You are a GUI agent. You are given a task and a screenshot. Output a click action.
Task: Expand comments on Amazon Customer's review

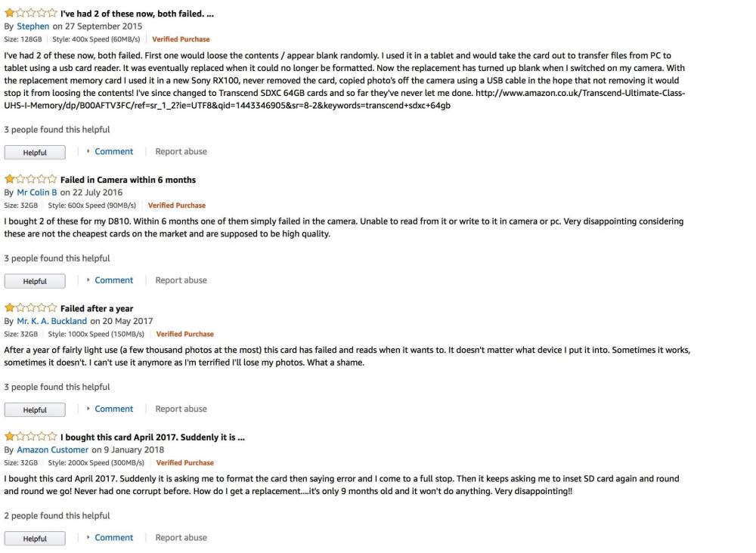click(x=113, y=538)
